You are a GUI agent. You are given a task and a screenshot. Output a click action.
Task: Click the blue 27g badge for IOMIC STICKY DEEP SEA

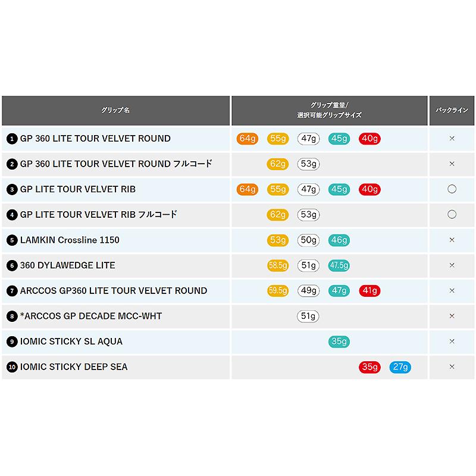coord(400,367)
